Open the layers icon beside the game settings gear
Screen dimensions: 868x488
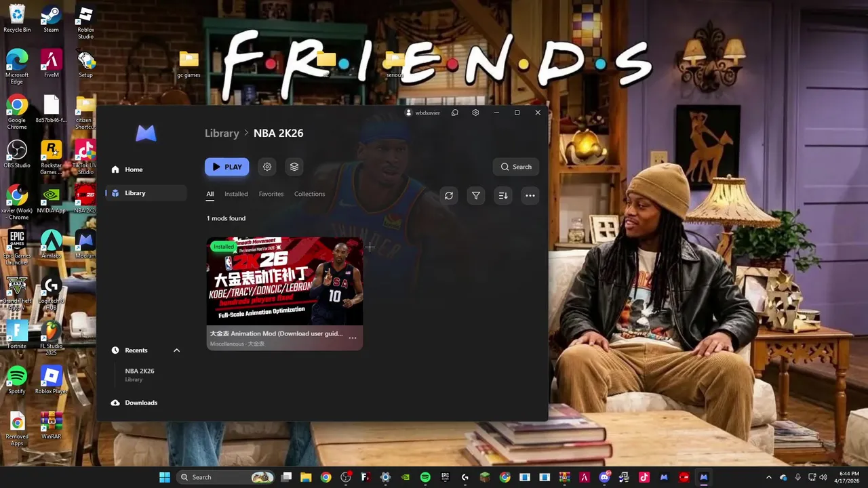tap(294, 167)
